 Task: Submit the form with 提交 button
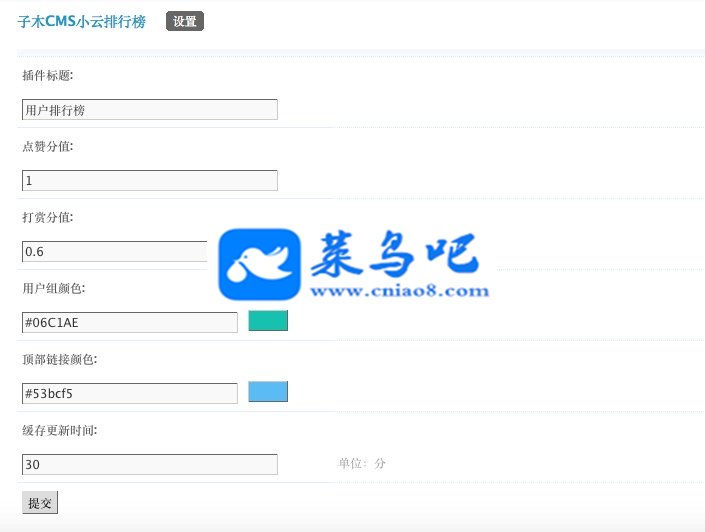tap(40, 503)
